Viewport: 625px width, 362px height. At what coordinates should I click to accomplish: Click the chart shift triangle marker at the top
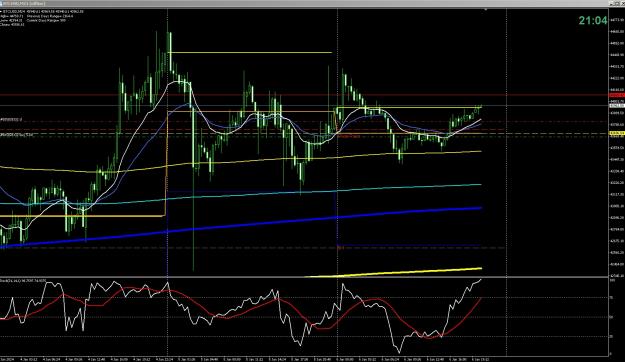(x=485, y=10)
